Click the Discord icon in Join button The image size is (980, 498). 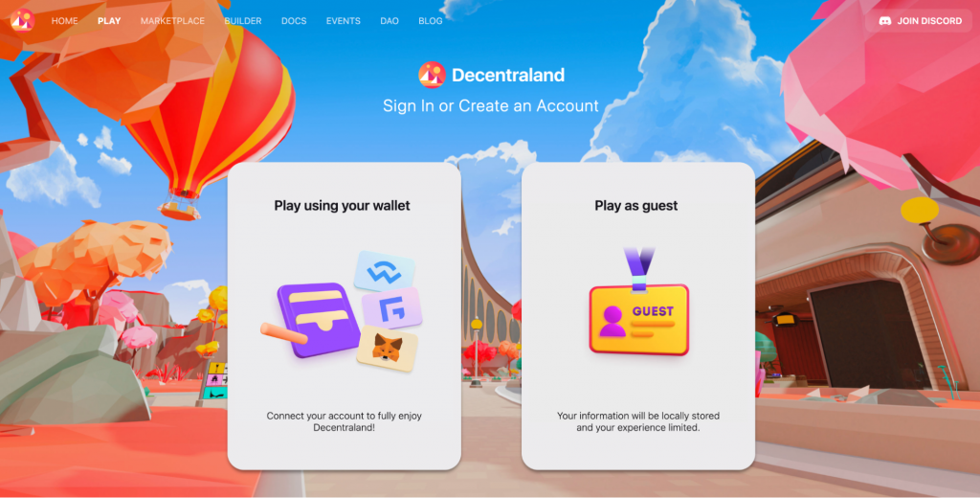coord(884,21)
